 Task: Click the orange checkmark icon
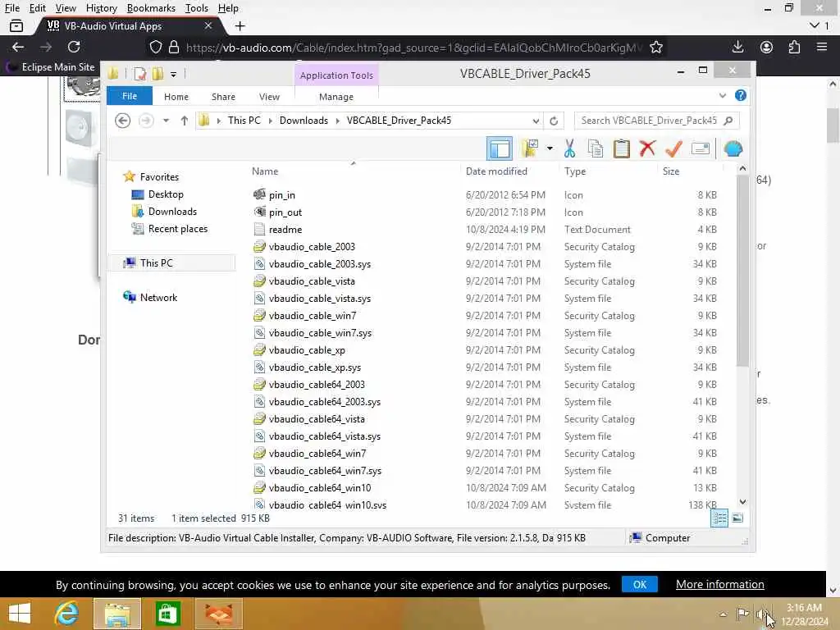tap(673, 148)
